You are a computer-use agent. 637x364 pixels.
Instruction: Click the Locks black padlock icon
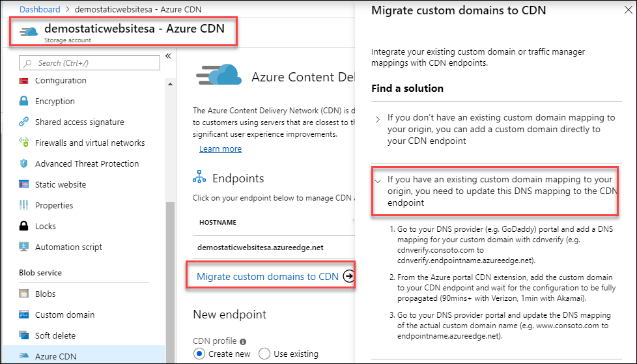[x=23, y=226]
